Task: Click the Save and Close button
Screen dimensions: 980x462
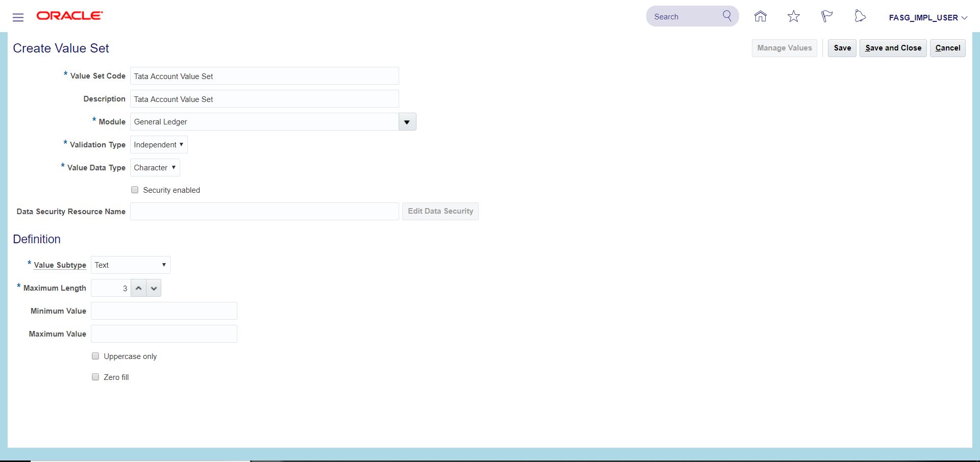Action: point(893,48)
